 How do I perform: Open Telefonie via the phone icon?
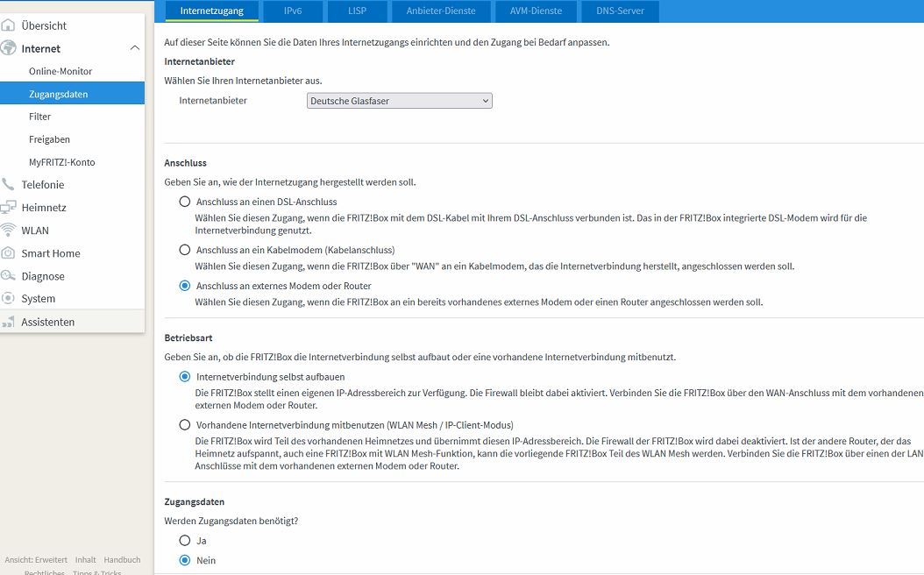pos(8,184)
